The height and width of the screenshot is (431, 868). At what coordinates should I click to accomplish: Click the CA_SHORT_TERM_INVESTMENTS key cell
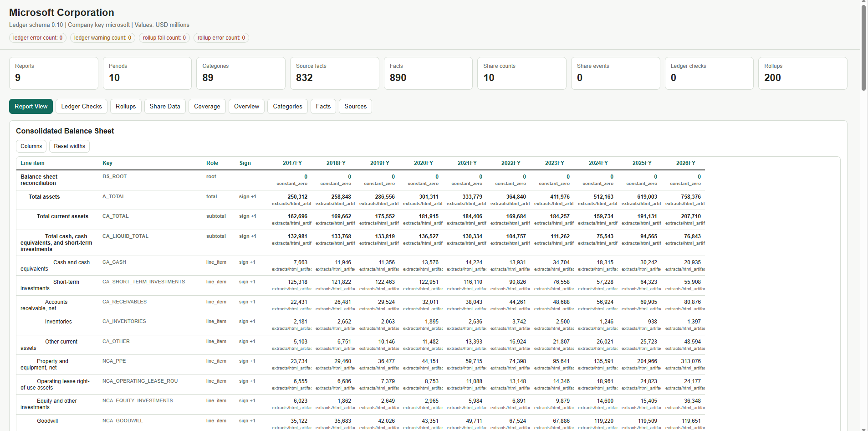(x=143, y=282)
